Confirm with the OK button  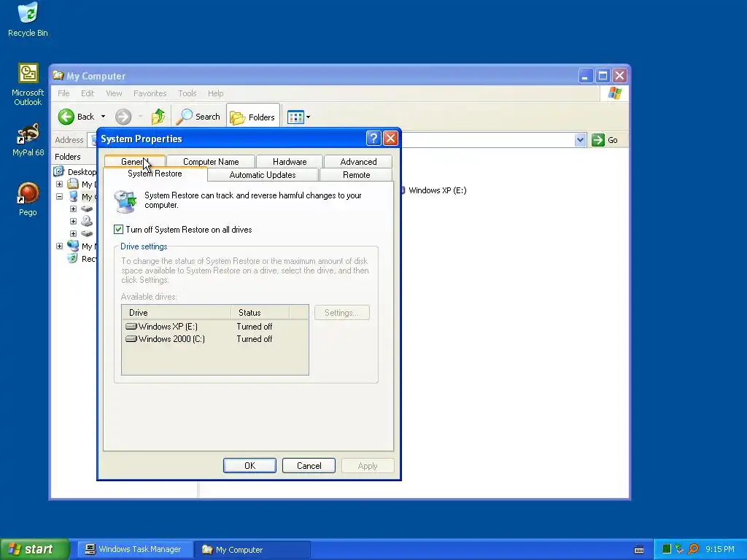coord(249,466)
